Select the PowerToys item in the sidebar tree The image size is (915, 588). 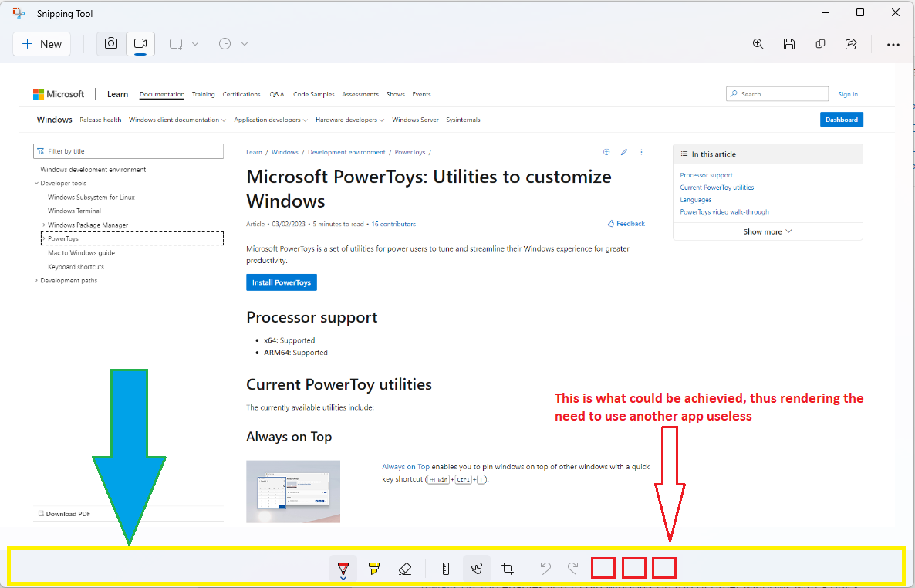[64, 238]
